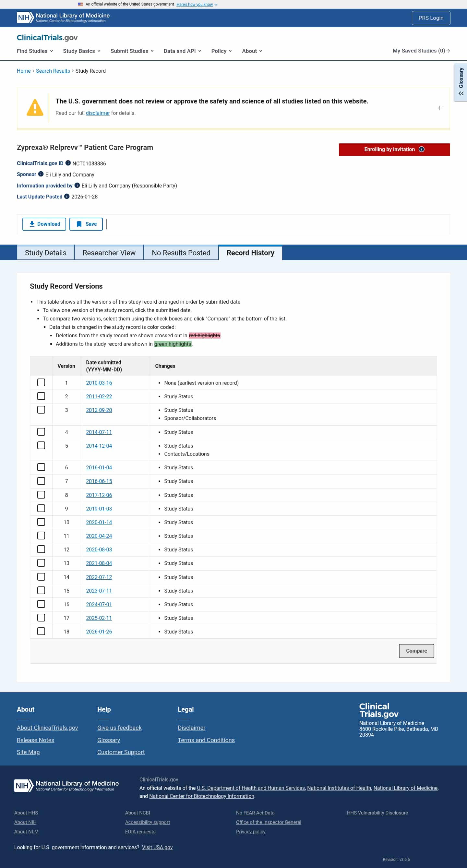
Task: Click the NIH National Library of Medicine logo in header
Action: [63, 18]
